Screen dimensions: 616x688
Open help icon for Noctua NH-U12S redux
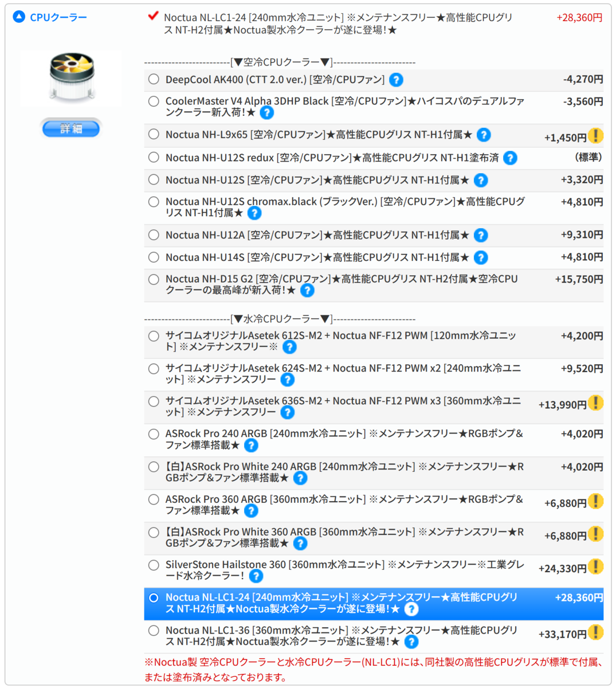510,158
